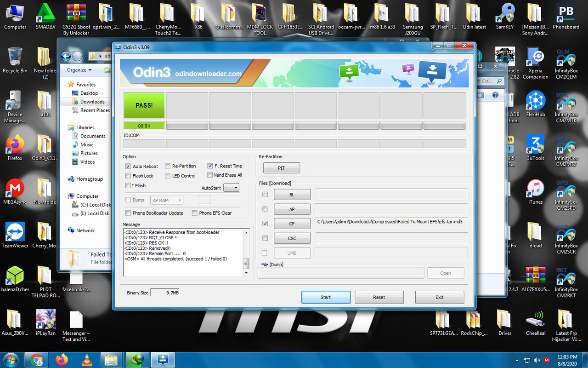This screenshot has height=368, width=588.
Task: Select the InfinityBox CM2MTK shortcut
Action: [x=566, y=107]
